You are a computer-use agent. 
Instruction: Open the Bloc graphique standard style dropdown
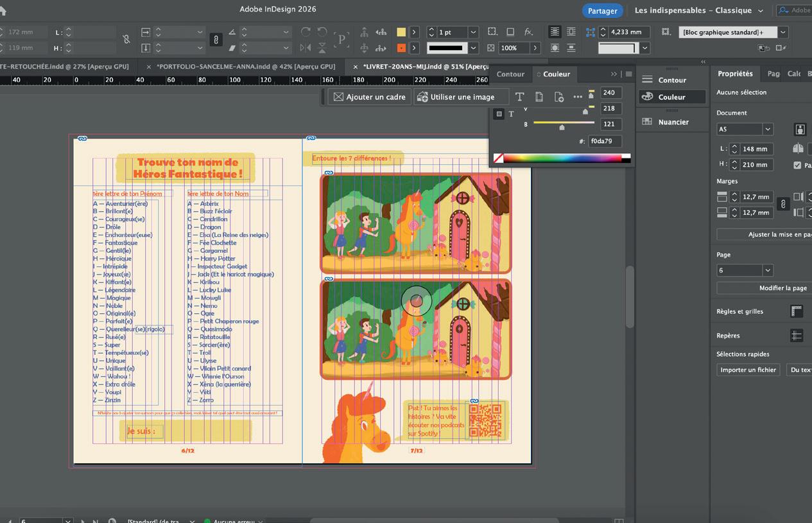(783, 32)
